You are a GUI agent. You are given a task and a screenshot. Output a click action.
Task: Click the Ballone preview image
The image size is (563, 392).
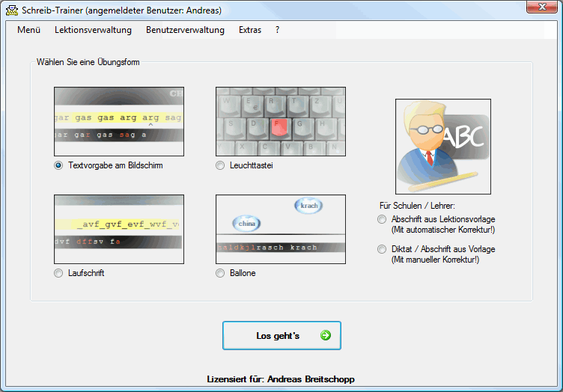[x=281, y=229]
